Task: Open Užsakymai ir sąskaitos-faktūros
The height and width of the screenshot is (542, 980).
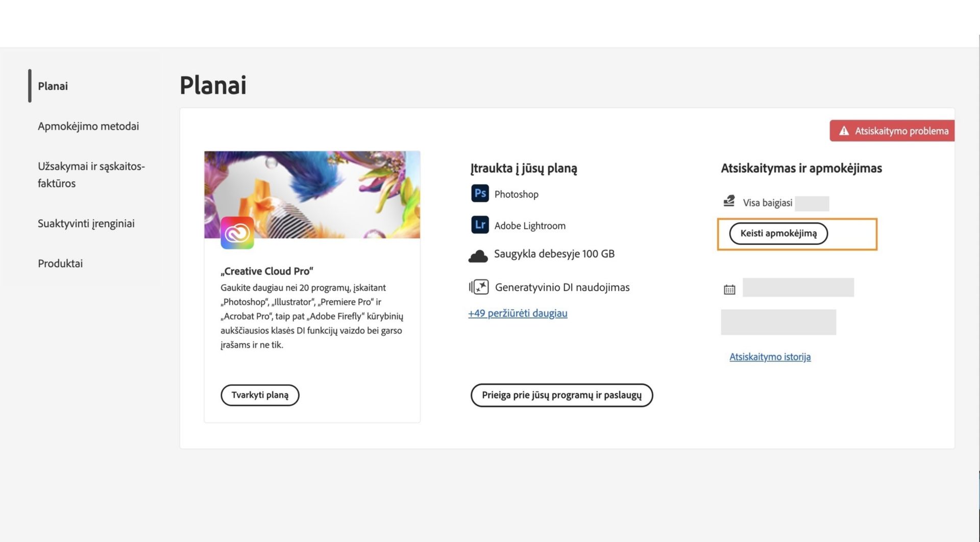Action: 91,175
